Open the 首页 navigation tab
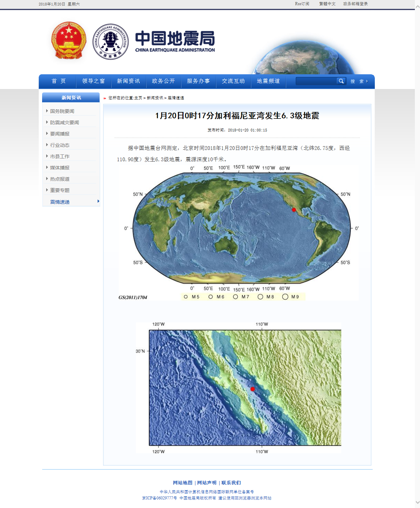Image resolution: width=420 pixels, height=508 pixels. click(59, 81)
